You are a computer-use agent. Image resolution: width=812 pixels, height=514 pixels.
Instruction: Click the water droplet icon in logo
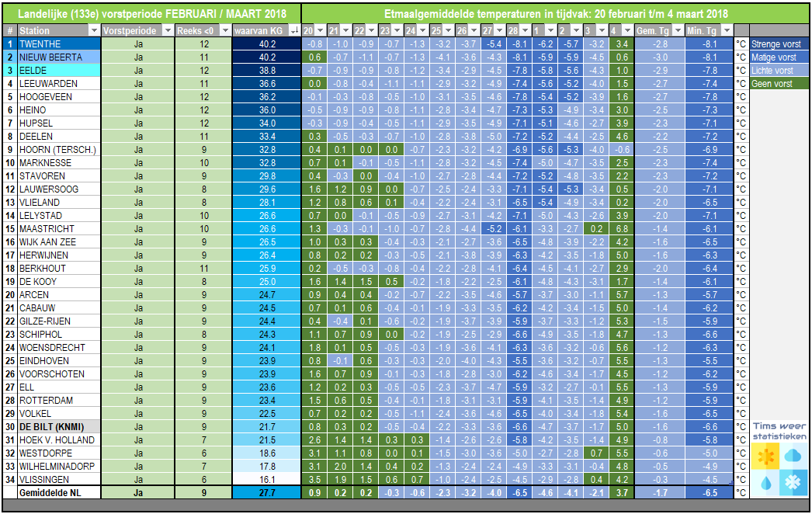pyautogui.click(x=765, y=483)
